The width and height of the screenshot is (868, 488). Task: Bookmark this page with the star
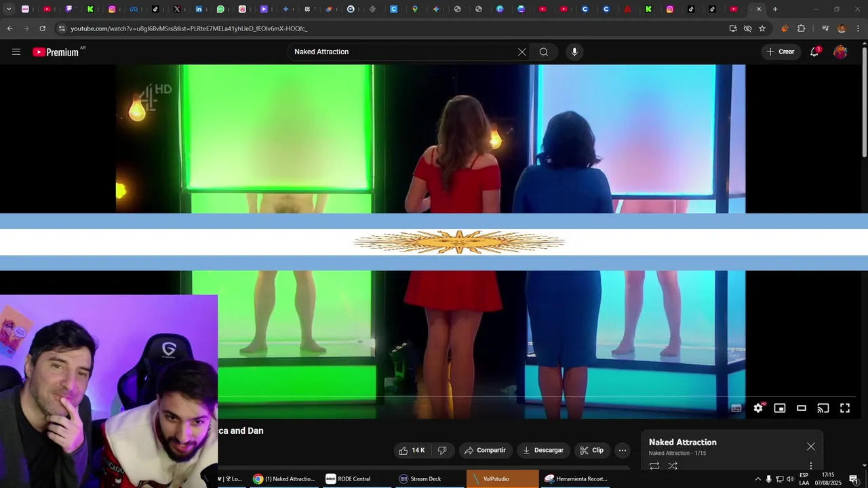point(762,28)
